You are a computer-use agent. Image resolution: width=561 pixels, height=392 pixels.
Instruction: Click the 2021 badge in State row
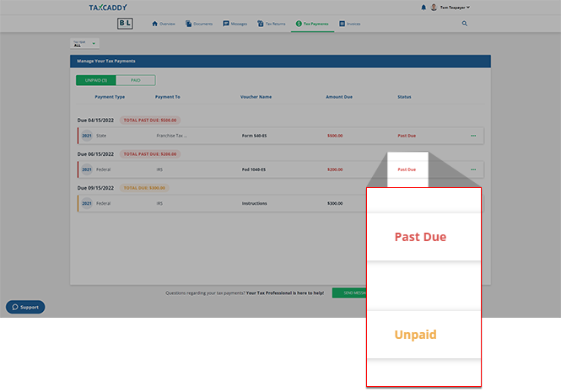click(87, 136)
